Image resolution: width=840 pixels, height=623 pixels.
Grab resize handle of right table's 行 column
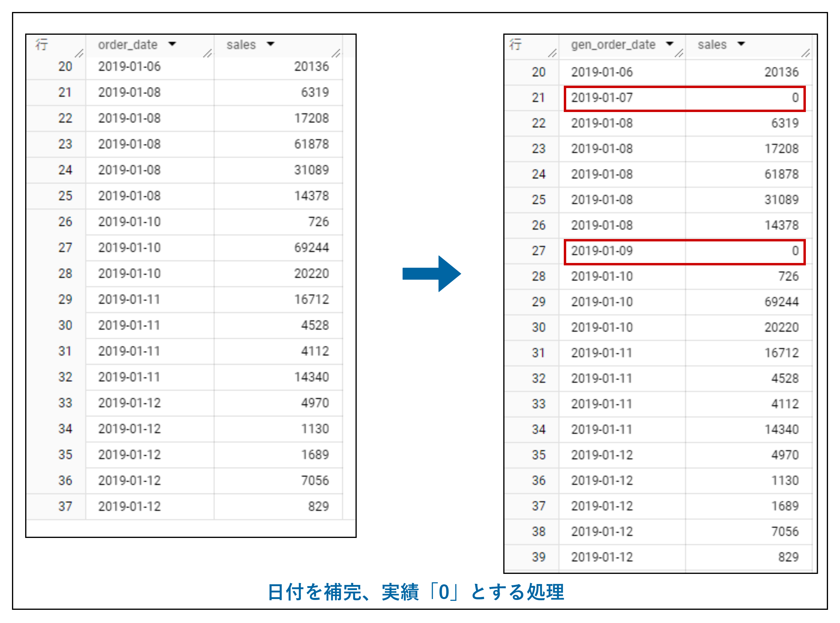[x=552, y=53]
